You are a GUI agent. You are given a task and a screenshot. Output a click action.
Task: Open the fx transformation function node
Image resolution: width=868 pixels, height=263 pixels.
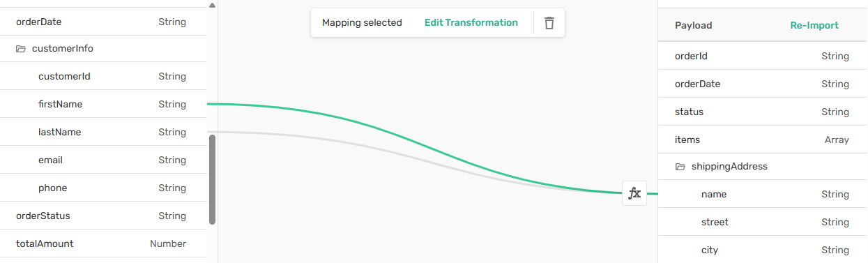pyautogui.click(x=634, y=193)
